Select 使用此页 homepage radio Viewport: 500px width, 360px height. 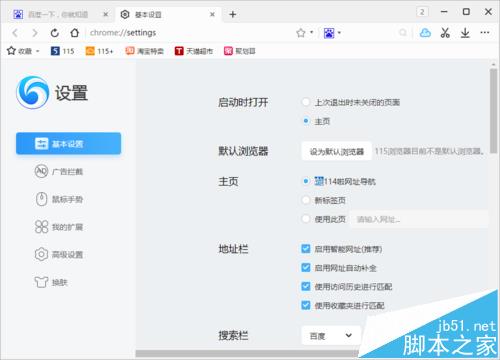(306, 219)
